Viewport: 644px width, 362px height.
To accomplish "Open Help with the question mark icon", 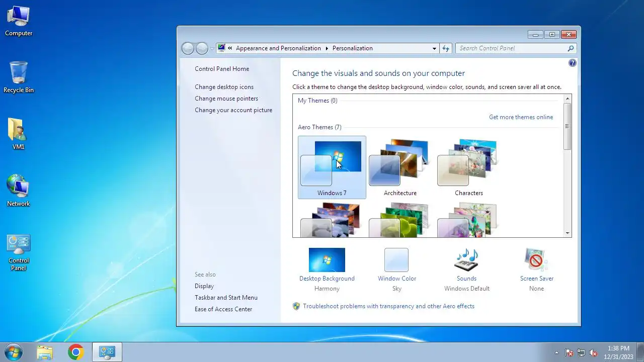I will (573, 63).
